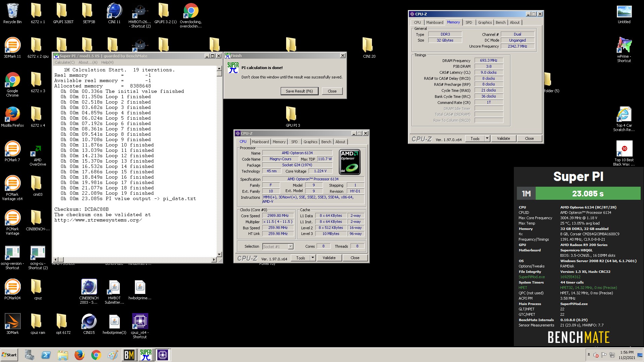Open the hwbotprime(3) Java file

pos(114,324)
